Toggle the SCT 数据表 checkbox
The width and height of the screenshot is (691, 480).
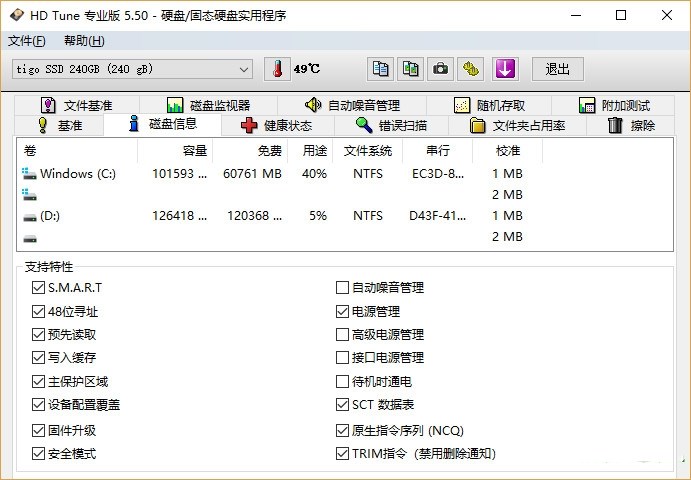point(342,405)
